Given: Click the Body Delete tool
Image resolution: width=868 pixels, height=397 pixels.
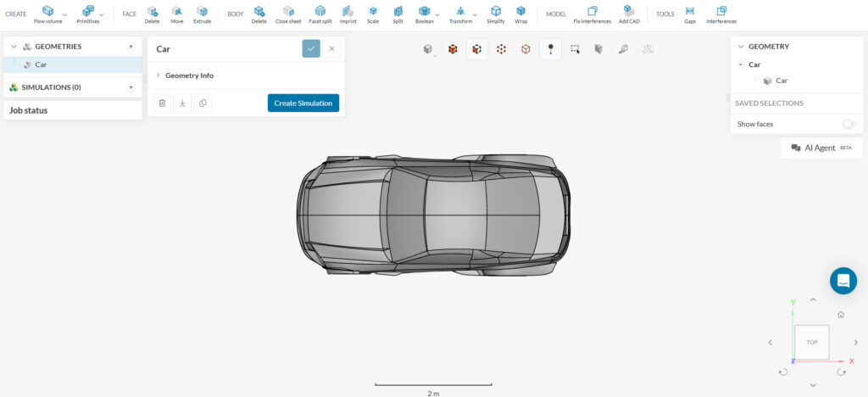Looking at the screenshot, I should [x=259, y=14].
